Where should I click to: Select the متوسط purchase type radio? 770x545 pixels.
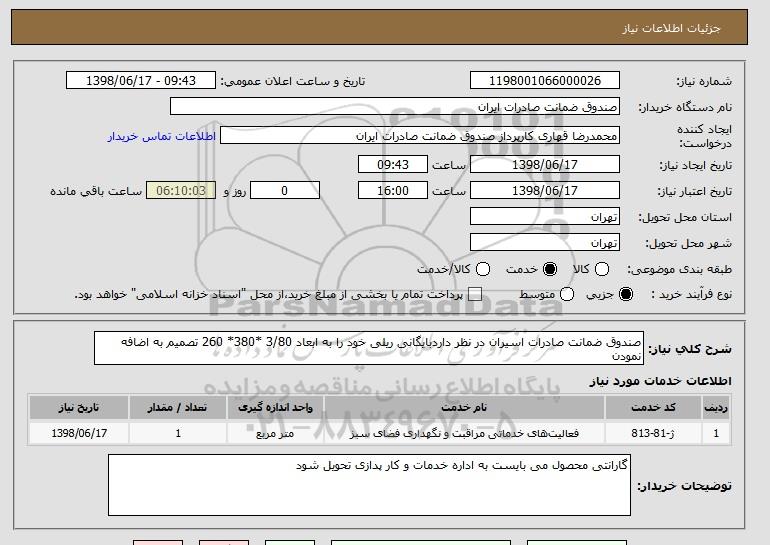567,294
